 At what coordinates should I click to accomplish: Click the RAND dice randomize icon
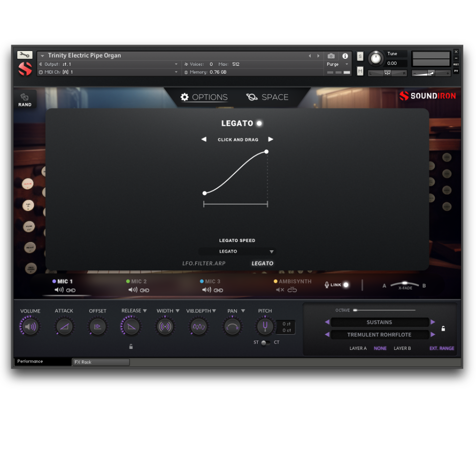[25, 97]
